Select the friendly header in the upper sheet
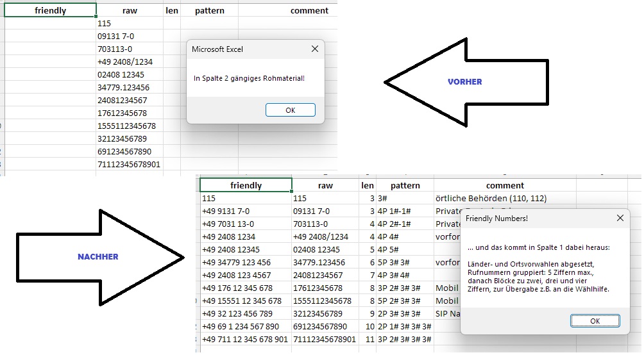 click(50, 10)
